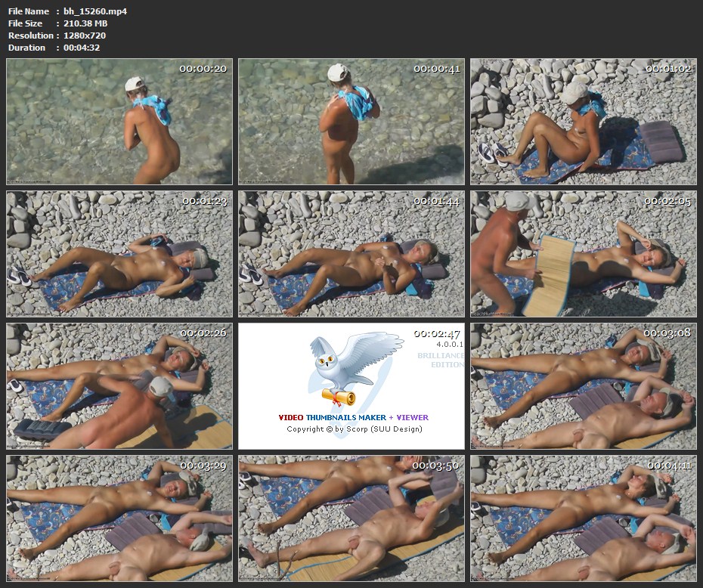Open the thumbnail stamped 00:02:26
This screenshot has height=588, width=703.
pos(119,386)
